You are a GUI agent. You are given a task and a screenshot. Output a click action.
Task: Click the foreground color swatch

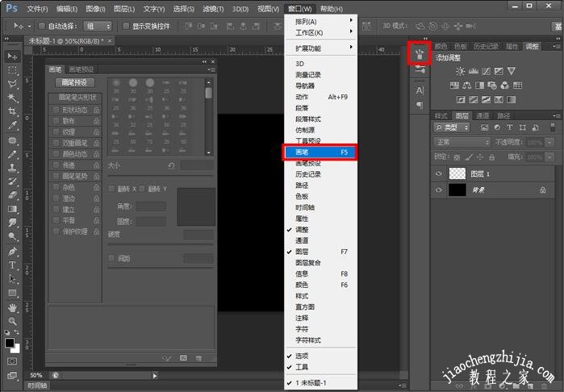point(10,343)
